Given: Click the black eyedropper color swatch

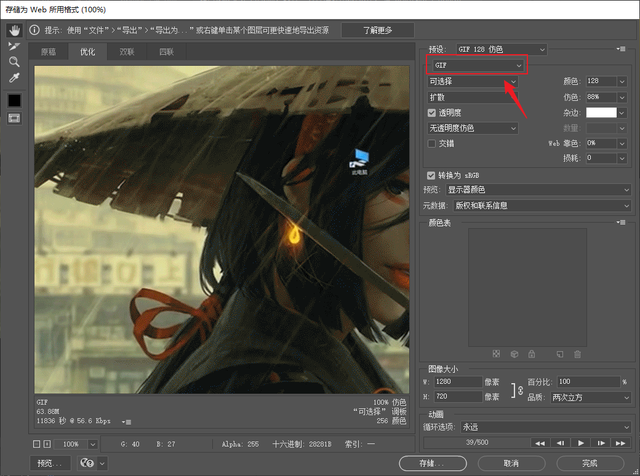Looking at the screenshot, I should coord(14,100).
